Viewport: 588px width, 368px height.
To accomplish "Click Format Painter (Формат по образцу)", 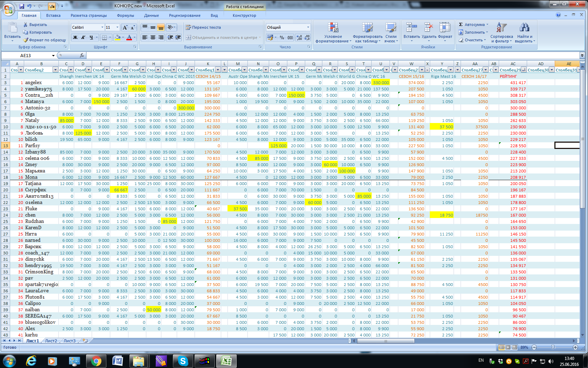I will pyautogui.click(x=44, y=40).
